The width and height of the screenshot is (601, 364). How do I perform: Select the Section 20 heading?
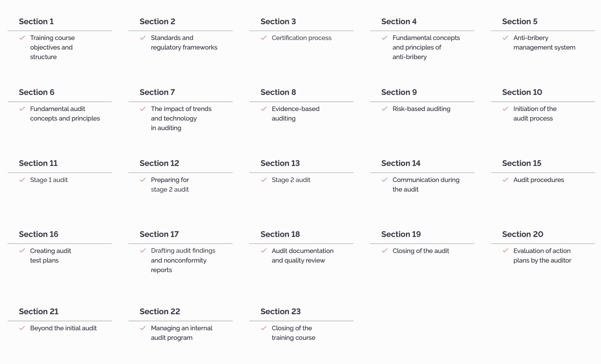point(522,234)
